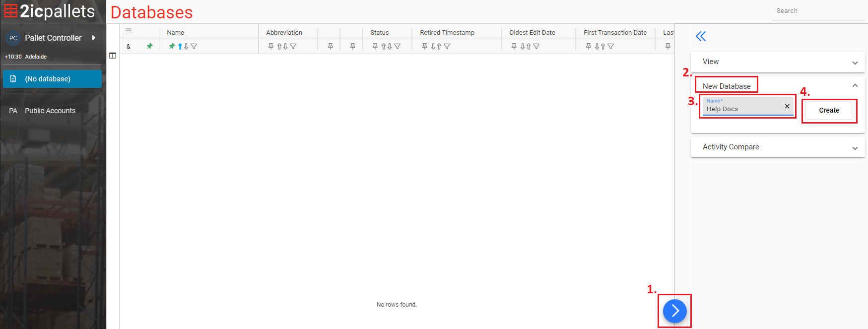Filter the Status column
Viewport: 868px width, 329px height.
[x=398, y=47]
